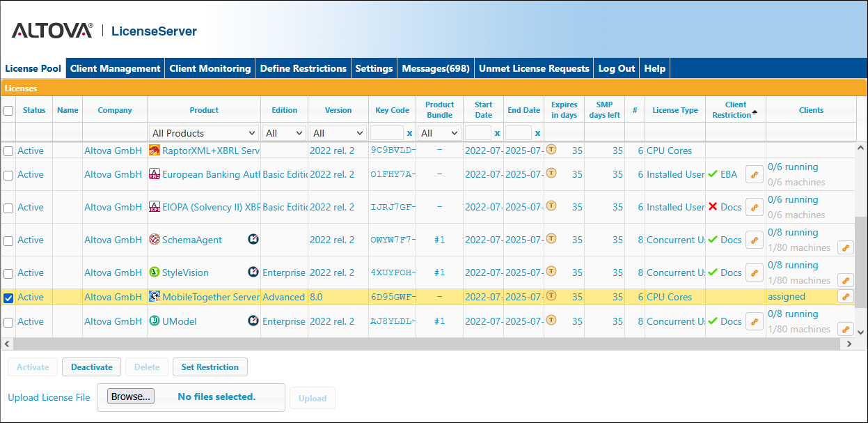Open the All Products filter dropdown
Image resolution: width=868 pixels, height=423 pixels.
(204, 133)
